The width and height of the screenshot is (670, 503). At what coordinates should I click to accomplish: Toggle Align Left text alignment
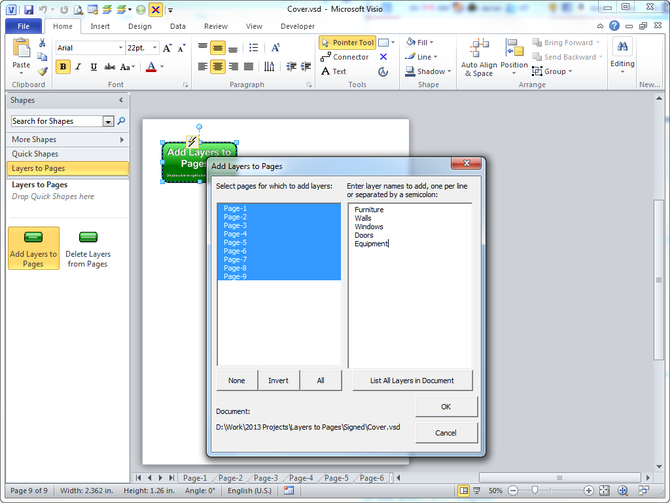[203, 66]
